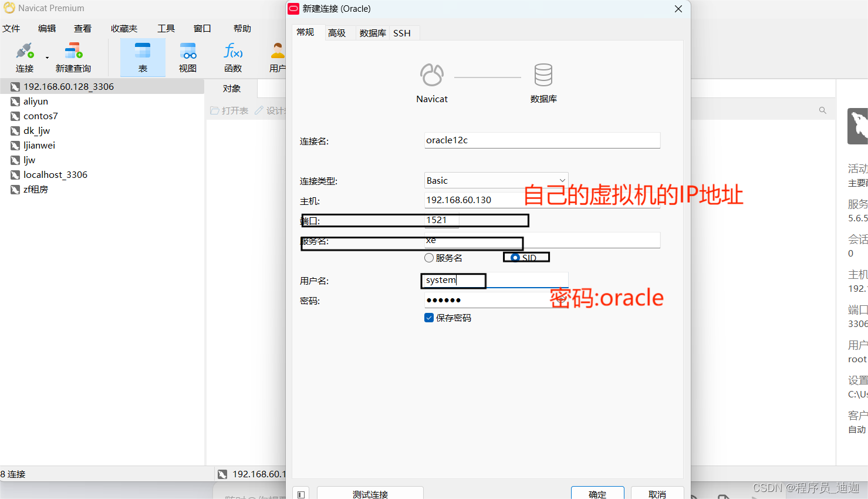Open the 编辑 menu
Screen dimensions: 868x499
(x=47, y=28)
